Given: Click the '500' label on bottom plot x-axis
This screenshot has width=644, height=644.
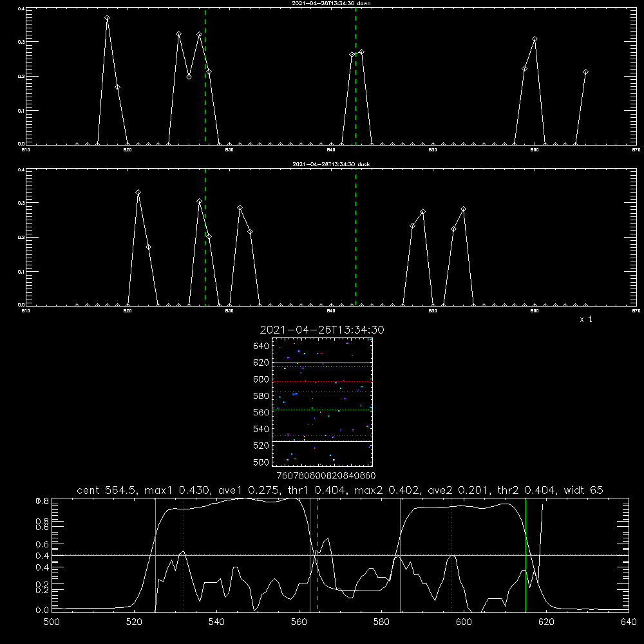Looking at the screenshot, I should click(x=52, y=622).
